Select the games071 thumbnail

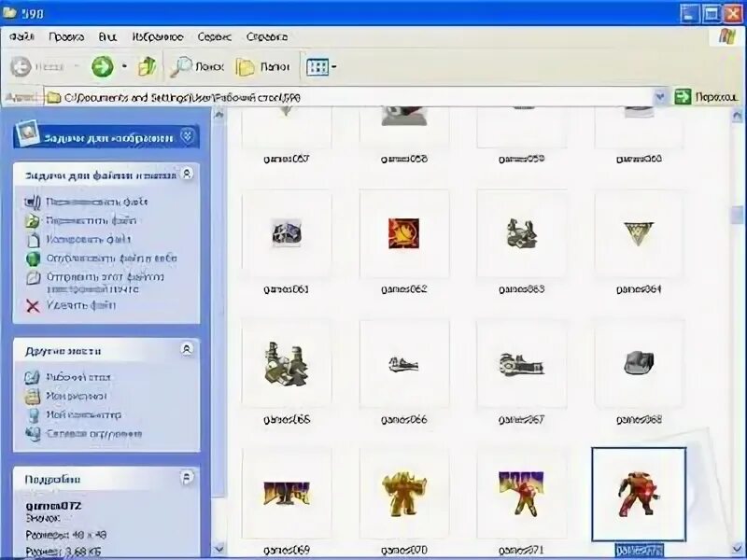pos(522,494)
